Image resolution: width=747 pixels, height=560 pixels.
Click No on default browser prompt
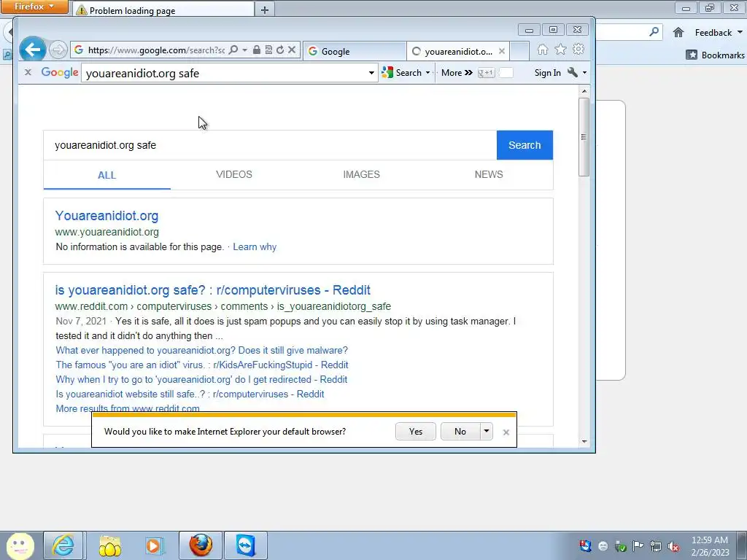pos(460,432)
